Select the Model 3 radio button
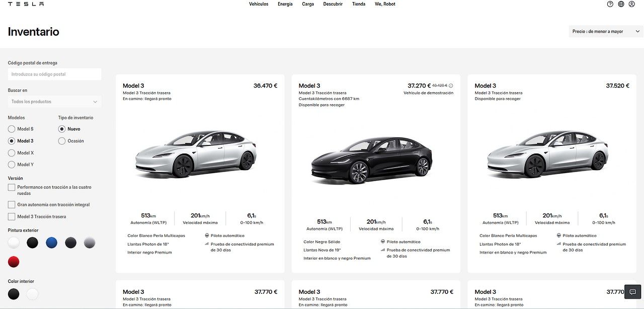This screenshot has width=644, height=309. pyautogui.click(x=12, y=141)
